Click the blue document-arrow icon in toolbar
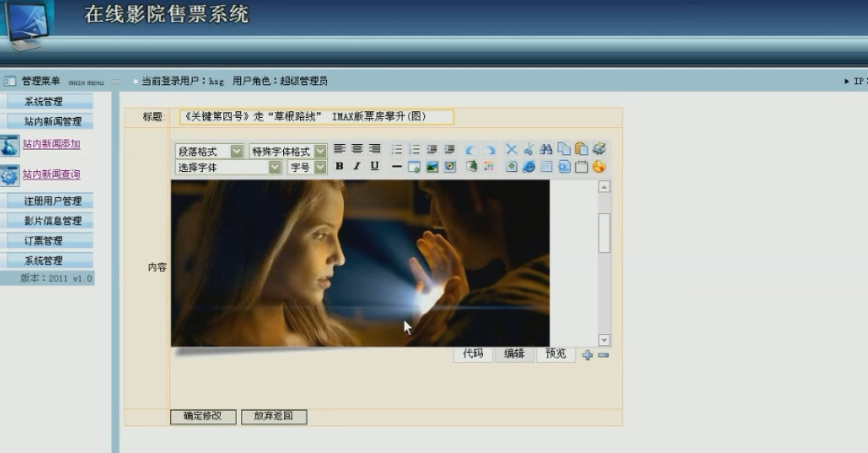 (x=564, y=167)
